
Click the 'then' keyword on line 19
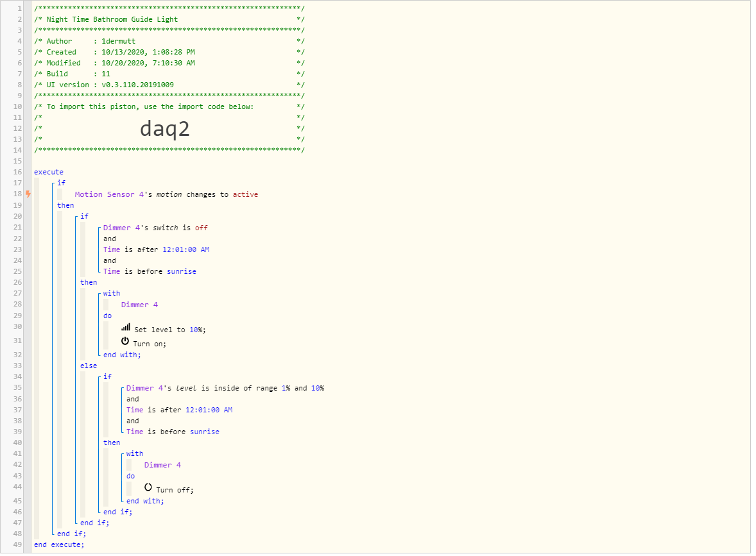pyautogui.click(x=65, y=206)
